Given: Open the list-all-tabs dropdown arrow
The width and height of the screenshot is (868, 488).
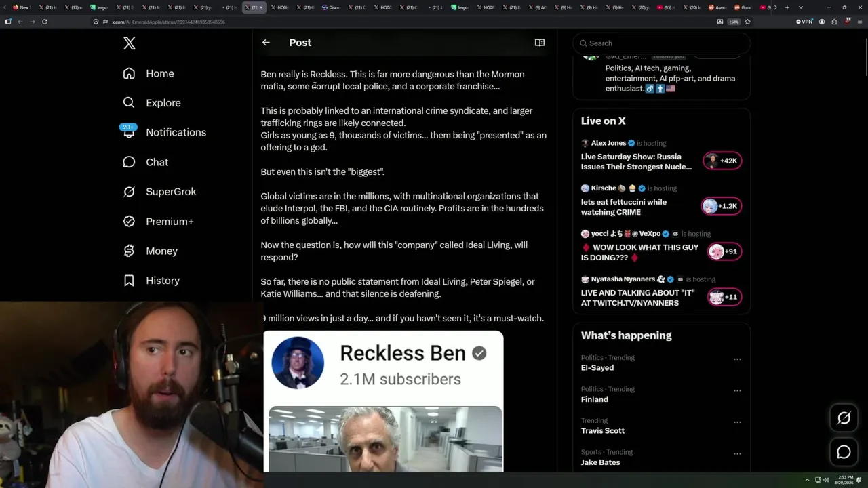Looking at the screenshot, I should point(802,7).
